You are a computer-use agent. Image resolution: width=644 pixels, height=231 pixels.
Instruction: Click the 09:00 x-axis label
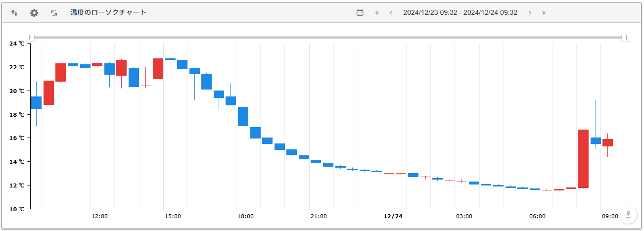coord(610,216)
